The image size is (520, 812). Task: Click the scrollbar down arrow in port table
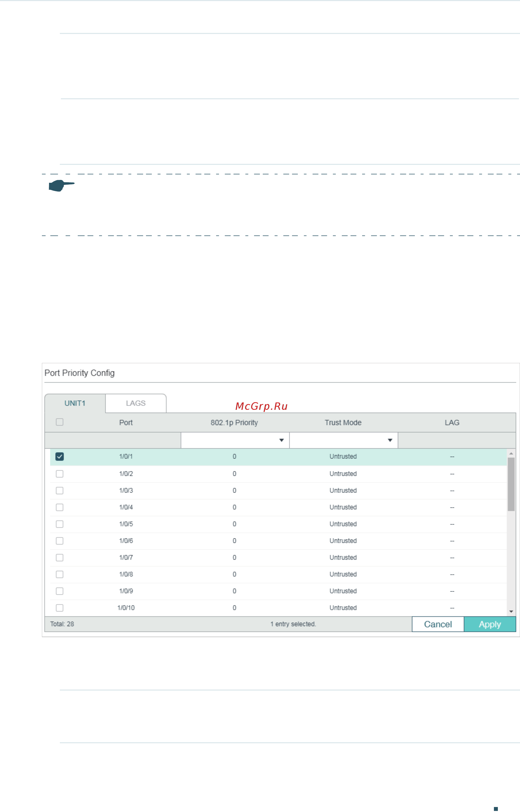click(511, 612)
